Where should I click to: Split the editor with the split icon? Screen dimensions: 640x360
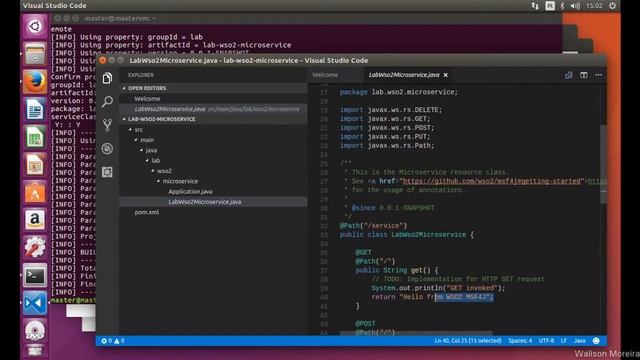pos(584,75)
